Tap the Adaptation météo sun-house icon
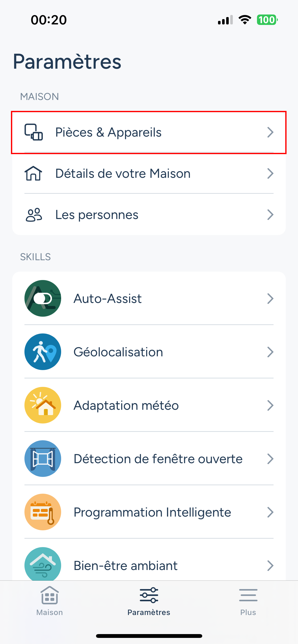 coord(43,405)
